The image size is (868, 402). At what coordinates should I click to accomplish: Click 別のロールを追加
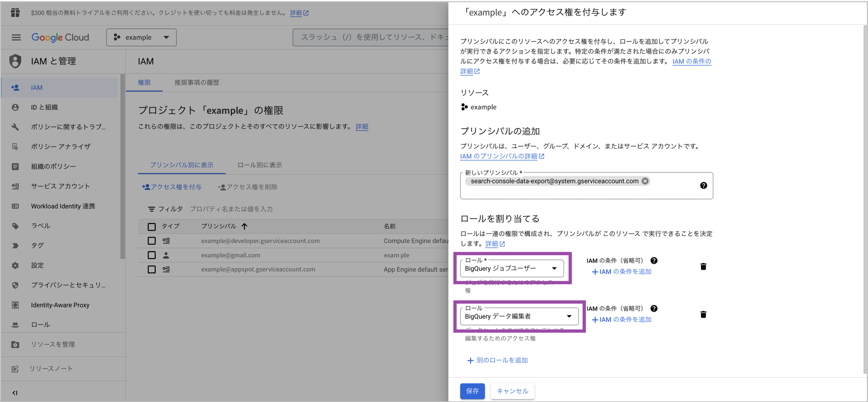498,360
